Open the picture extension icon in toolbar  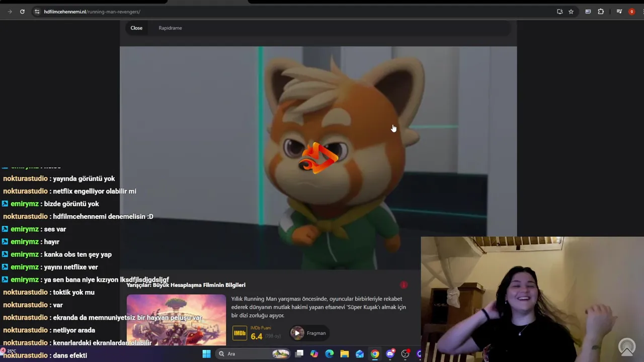(588, 12)
